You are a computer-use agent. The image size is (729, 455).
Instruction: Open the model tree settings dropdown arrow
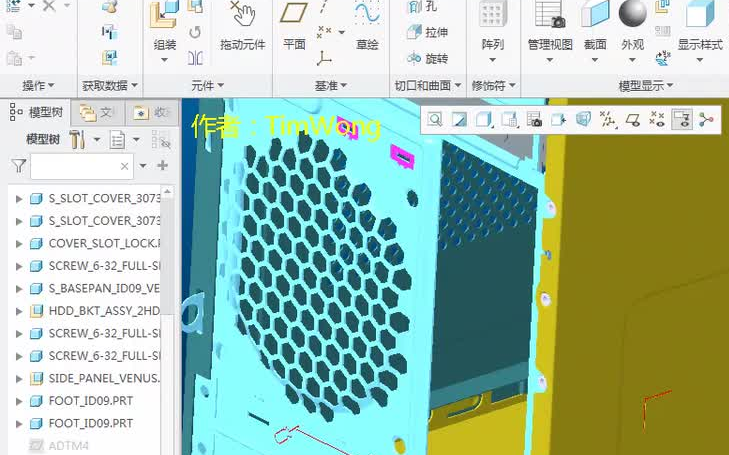(x=97, y=139)
